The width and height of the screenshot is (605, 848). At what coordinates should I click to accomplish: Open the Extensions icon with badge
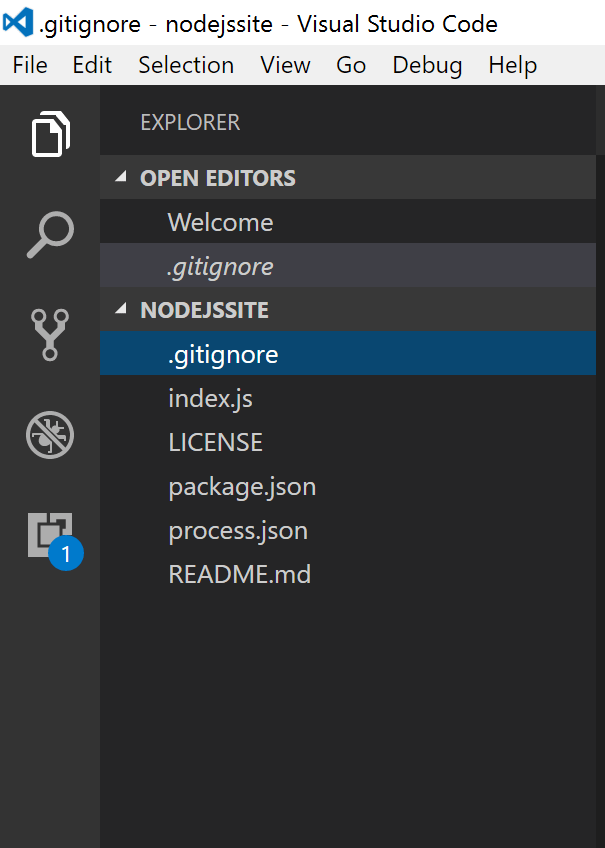(55, 541)
